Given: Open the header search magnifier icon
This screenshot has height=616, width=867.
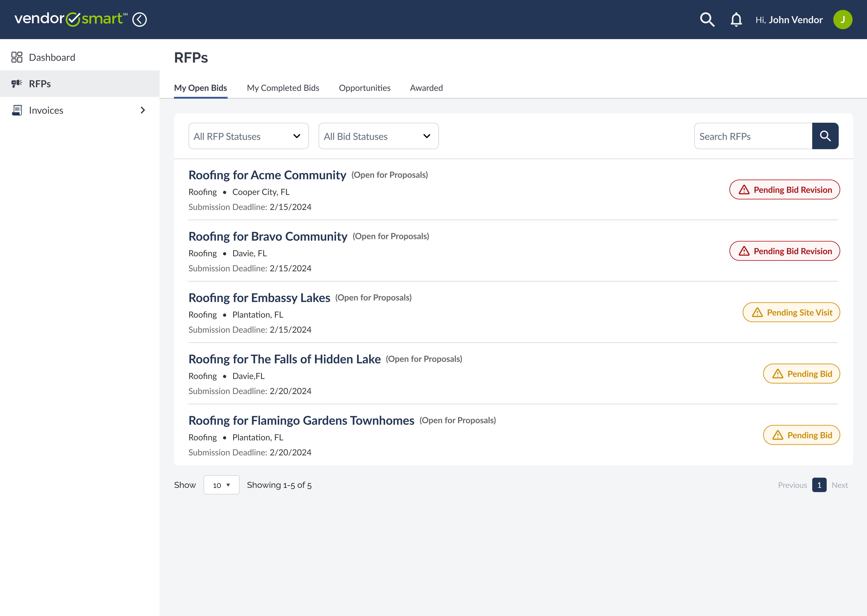Looking at the screenshot, I should [x=707, y=19].
